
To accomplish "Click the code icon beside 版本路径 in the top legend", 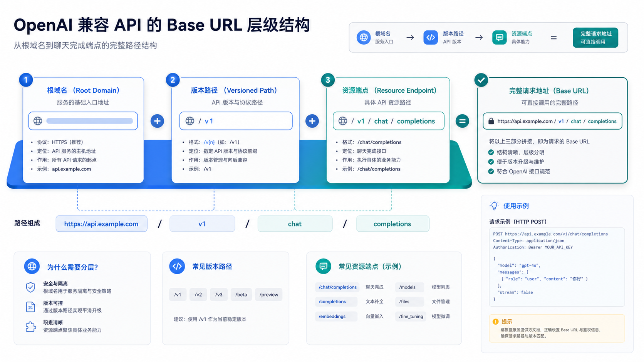I will [431, 37].
